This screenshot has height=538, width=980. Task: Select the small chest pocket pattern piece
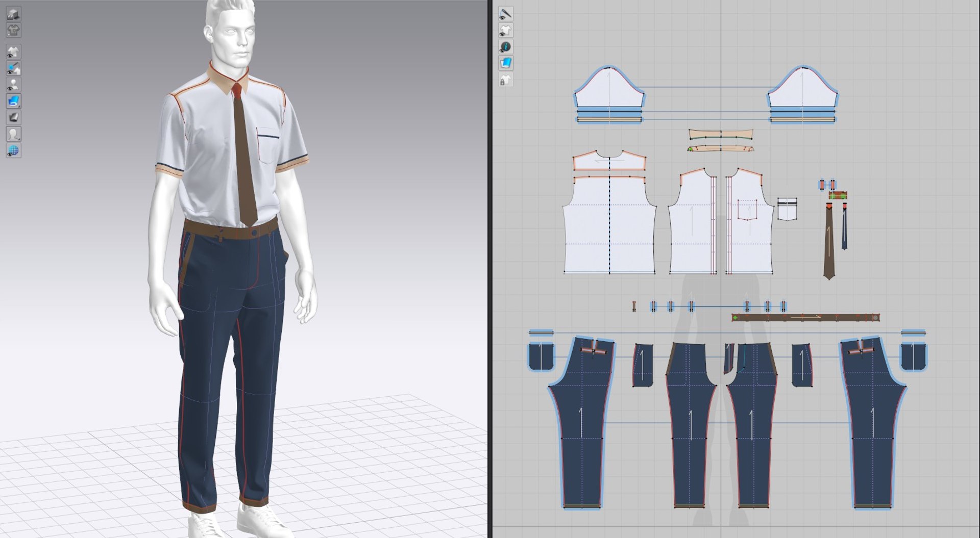pos(788,209)
